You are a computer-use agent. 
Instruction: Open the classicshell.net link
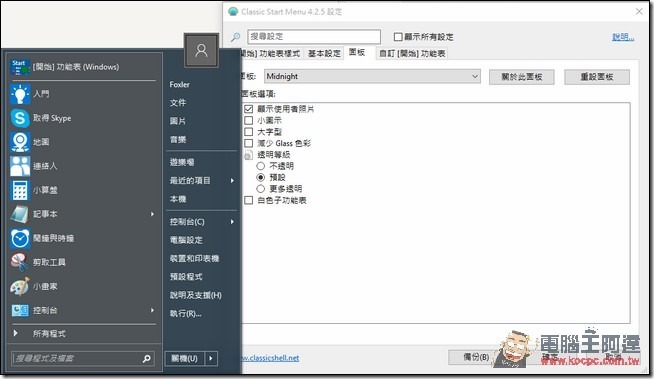[270, 358]
